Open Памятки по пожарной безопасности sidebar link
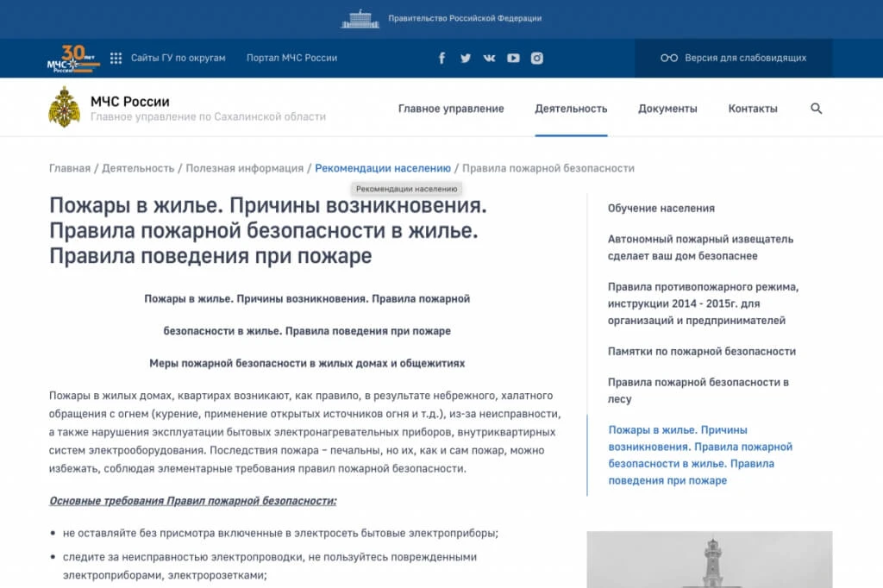Screen dimensions: 883x588 click(701, 351)
